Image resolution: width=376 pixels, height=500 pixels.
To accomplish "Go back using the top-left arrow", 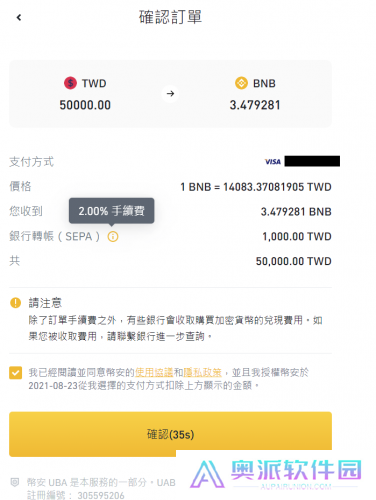I will pos(19,17).
